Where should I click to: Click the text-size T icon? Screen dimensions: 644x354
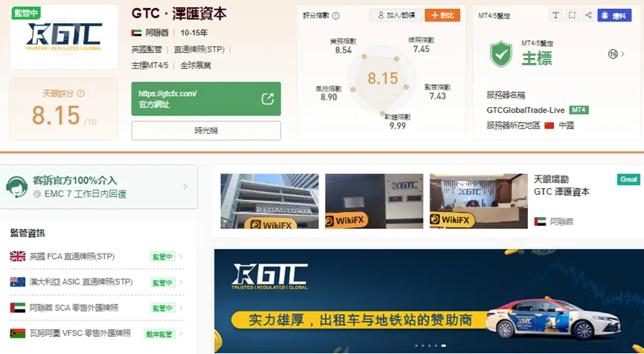[x=555, y=15]
